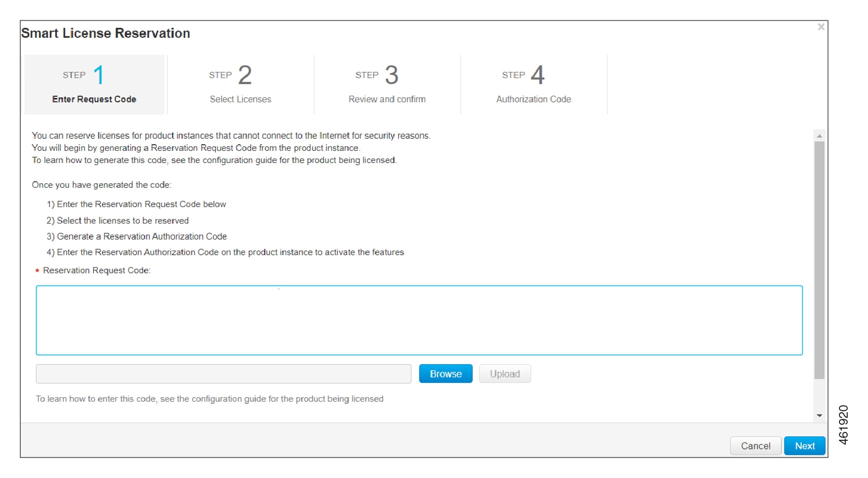
Task: Click instruction '4) Enter the Reservation Authorization Code'
Action: pyautogui.click(x=225, y=252)
